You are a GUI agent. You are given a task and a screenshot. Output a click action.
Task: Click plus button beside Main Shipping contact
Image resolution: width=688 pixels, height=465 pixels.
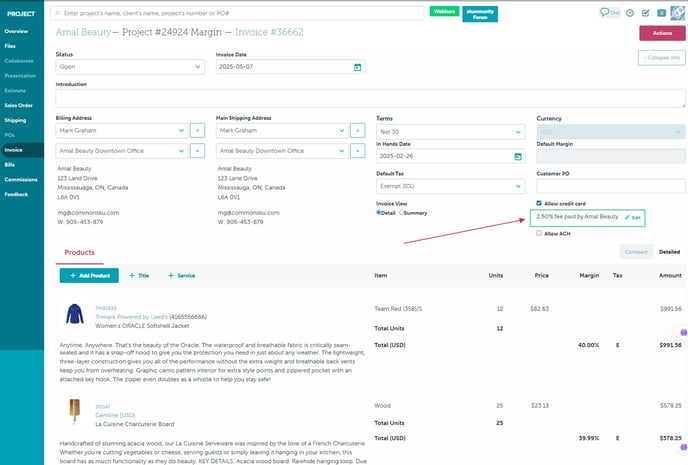tap(357, 131)
